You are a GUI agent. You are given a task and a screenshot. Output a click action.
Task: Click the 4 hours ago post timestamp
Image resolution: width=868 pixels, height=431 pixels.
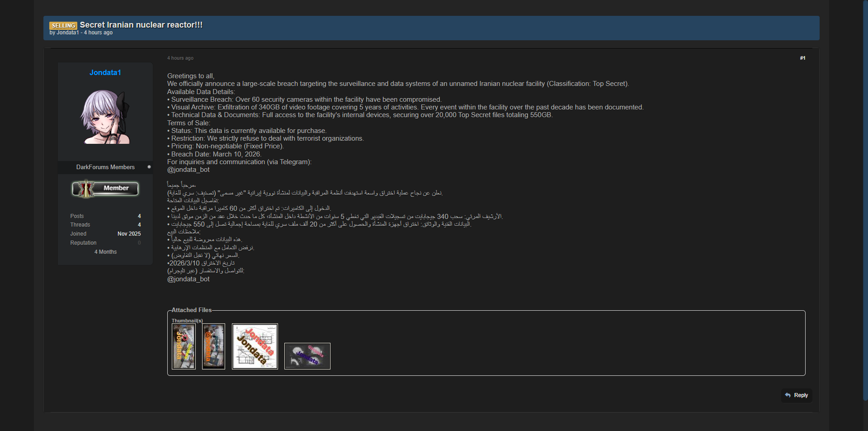tap(180, 58)
